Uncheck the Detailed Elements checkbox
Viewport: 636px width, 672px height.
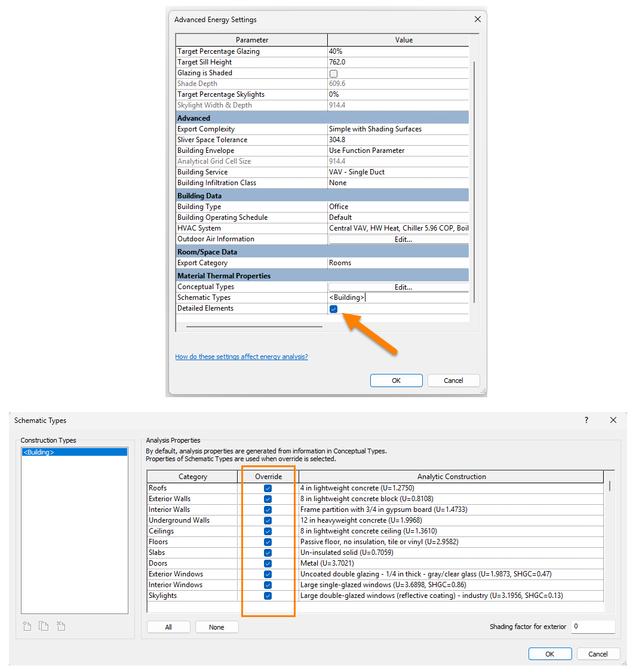click(333, 309)
